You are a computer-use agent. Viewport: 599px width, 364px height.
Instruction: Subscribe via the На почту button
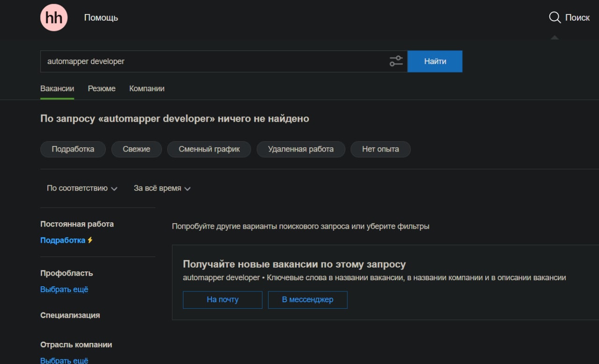[222, 300]
